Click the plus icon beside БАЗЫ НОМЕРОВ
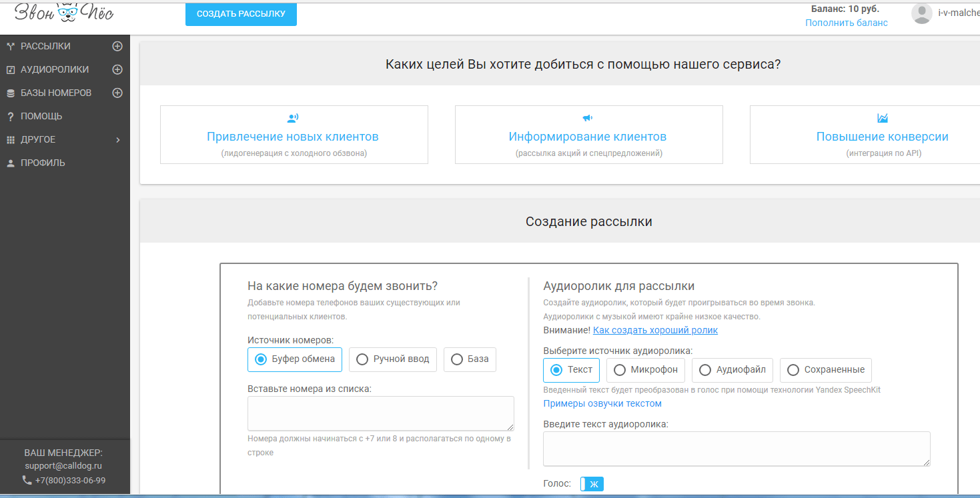 point(117,93)
